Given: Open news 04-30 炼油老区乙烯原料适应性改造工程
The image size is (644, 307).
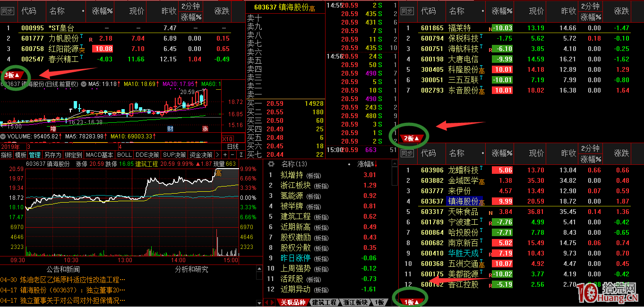Looking at the screenshot, I should tap(63, 280).
